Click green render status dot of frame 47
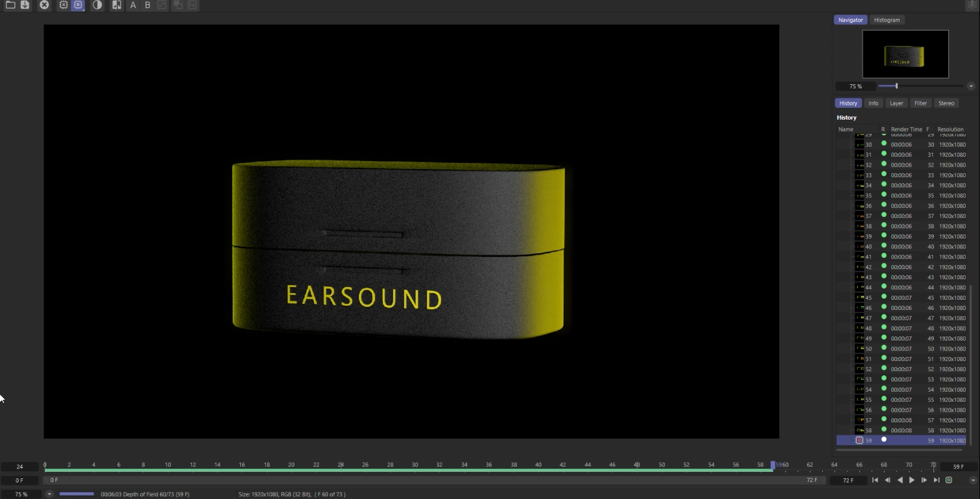 (x=883, y=317)
